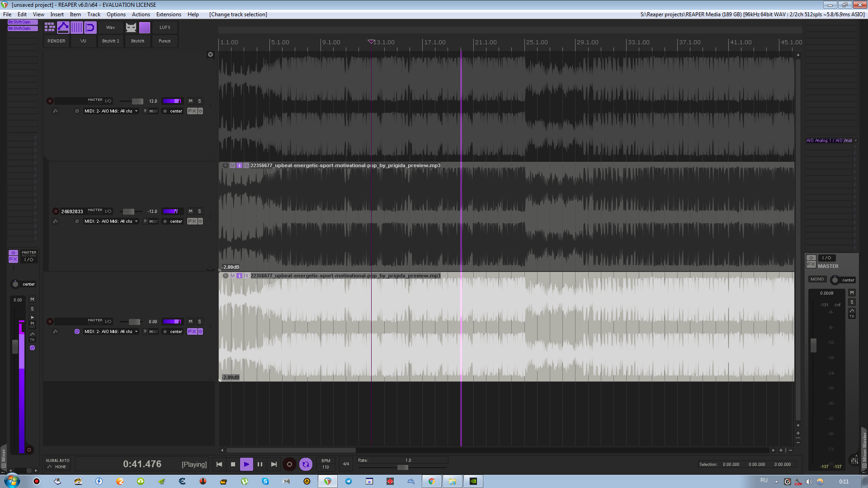
Task: Click the BPM 110 tempo field
Action: (x=326, y=464)
